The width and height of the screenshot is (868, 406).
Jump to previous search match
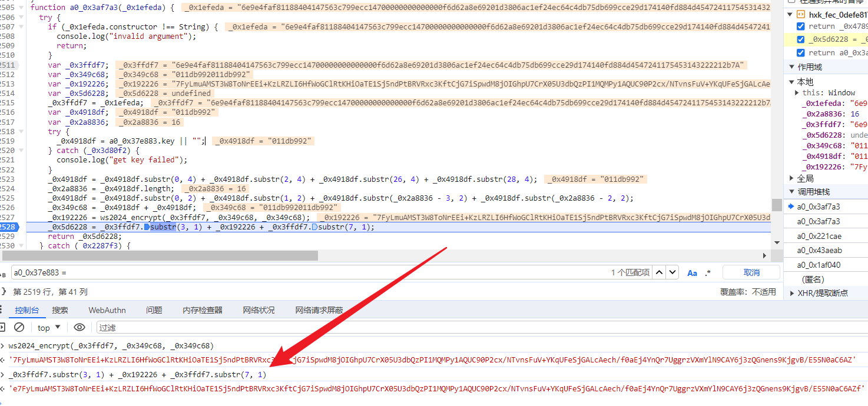tap(660, 272)
